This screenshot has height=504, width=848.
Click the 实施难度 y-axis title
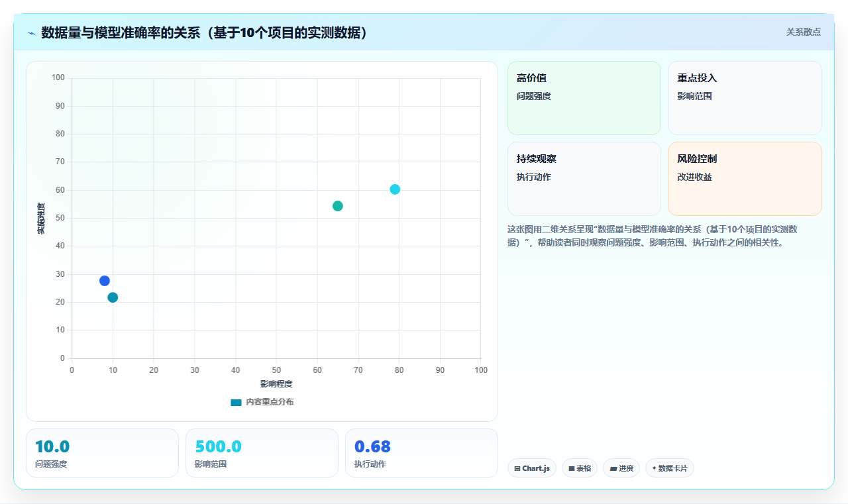click(41, 218)
